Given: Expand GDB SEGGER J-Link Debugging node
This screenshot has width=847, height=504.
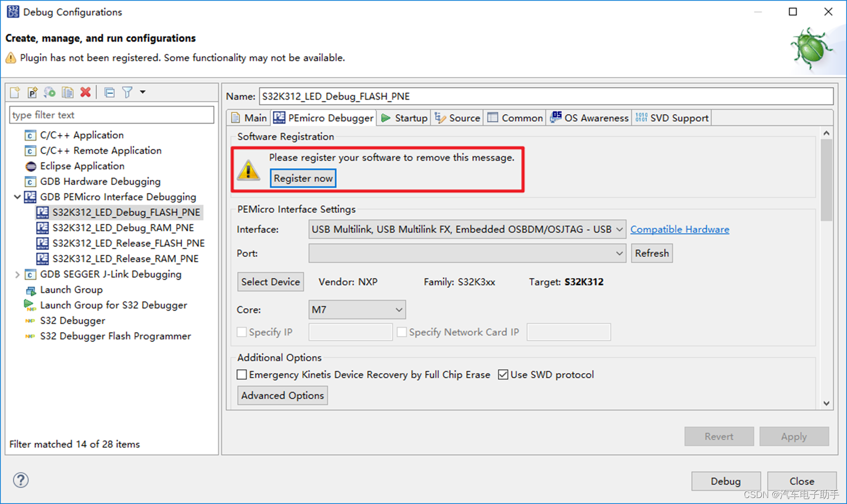Looking at the screenshot, I should 17,274.
